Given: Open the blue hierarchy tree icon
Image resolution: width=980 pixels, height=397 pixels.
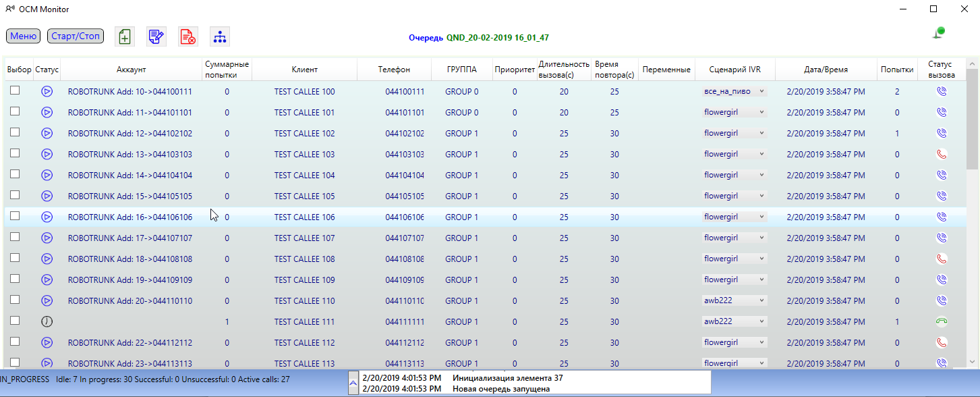Looking at the screenshot, I should point(219,36).
